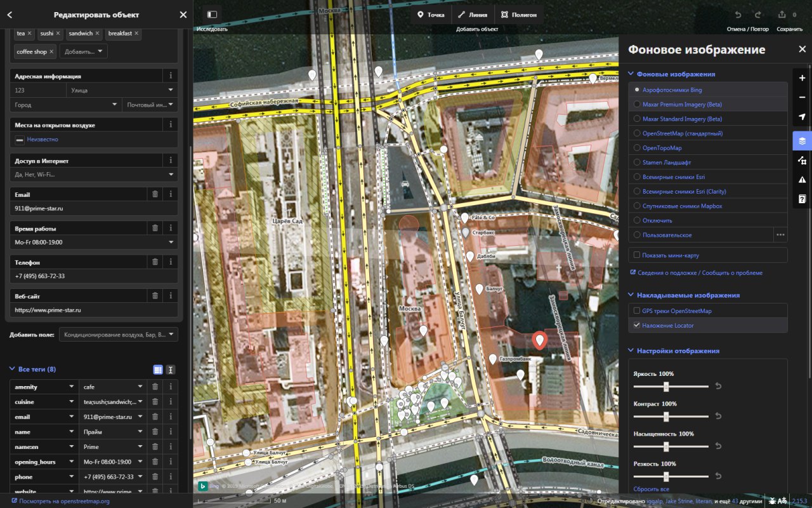This screenshot has width=812, height=508.
Task: Select the Полигон add-area mode
Action: click(x=518, y=15)
